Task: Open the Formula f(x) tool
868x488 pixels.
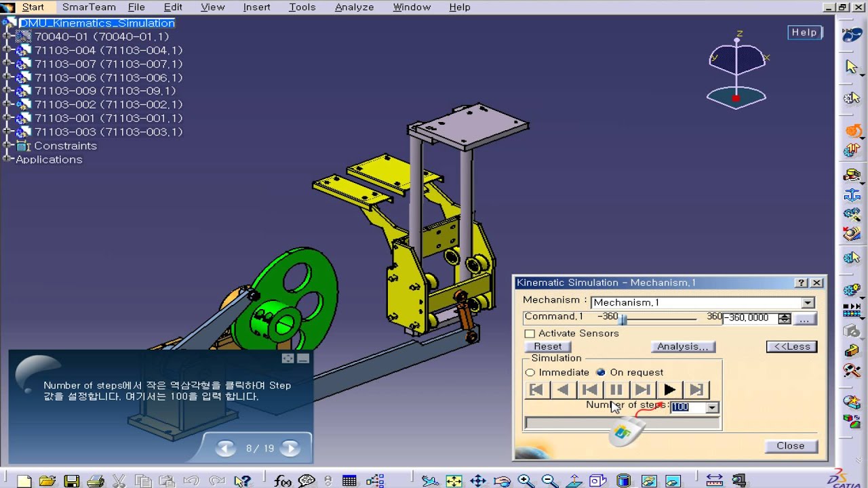Action: click(x=283, y=481)
